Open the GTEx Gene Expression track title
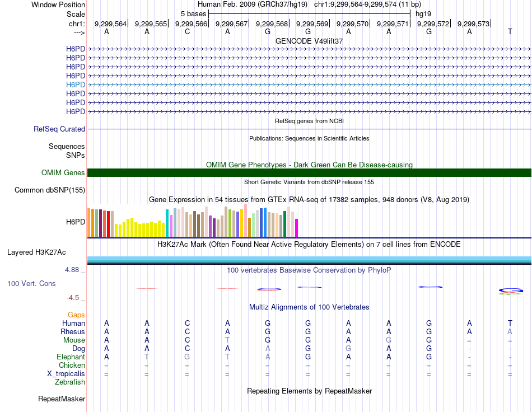This screenshot has height=412, width=532. click(309, 200)
